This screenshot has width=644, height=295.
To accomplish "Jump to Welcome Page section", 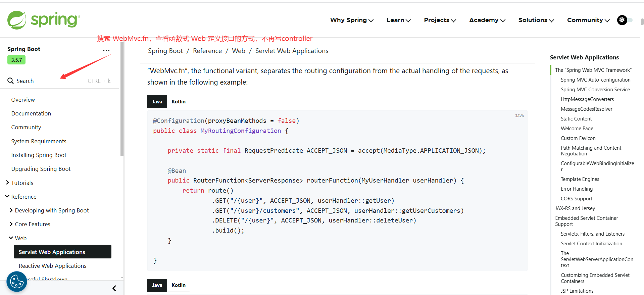I will (577, 129).
